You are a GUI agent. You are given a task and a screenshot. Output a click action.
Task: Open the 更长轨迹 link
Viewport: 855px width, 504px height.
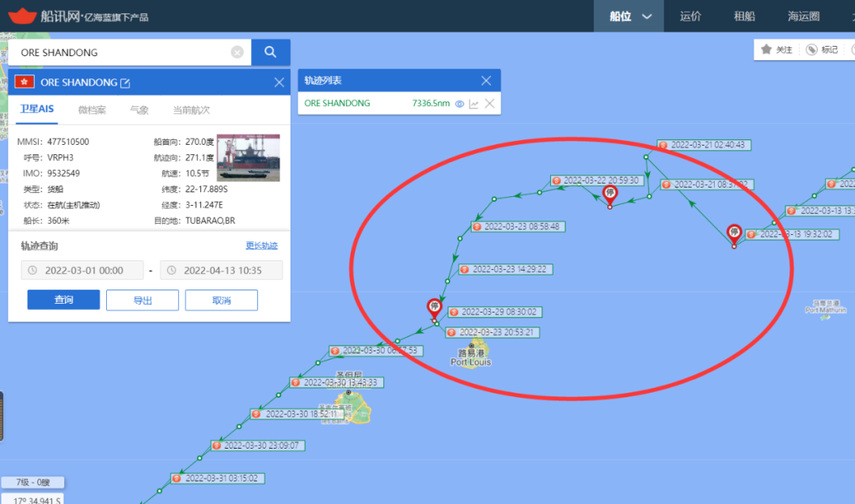click(x=262, y=246)
